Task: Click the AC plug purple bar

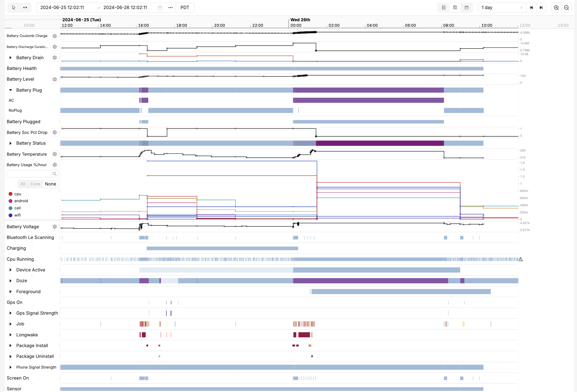Action: pos(368,100)
